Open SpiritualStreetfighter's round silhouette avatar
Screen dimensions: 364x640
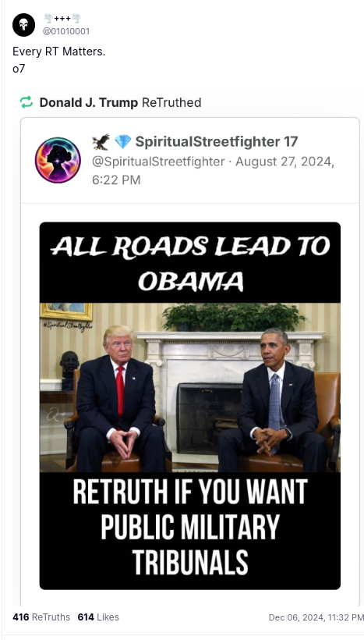point(58,160)
